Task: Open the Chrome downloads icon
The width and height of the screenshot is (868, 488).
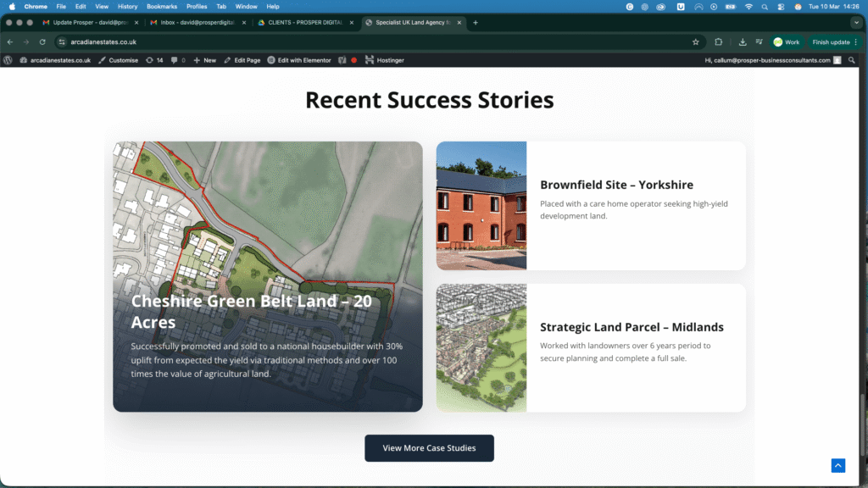Action: tap(743, 42)
